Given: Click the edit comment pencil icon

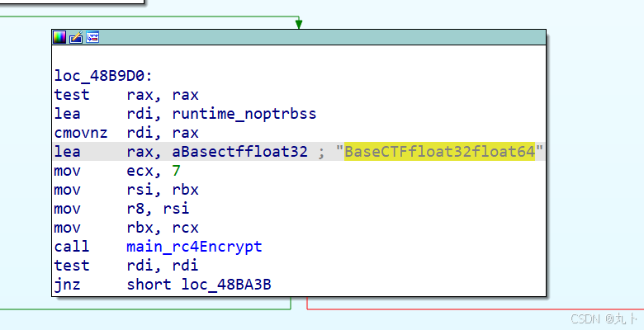Looking at the screenshot, I should point(76,37).
